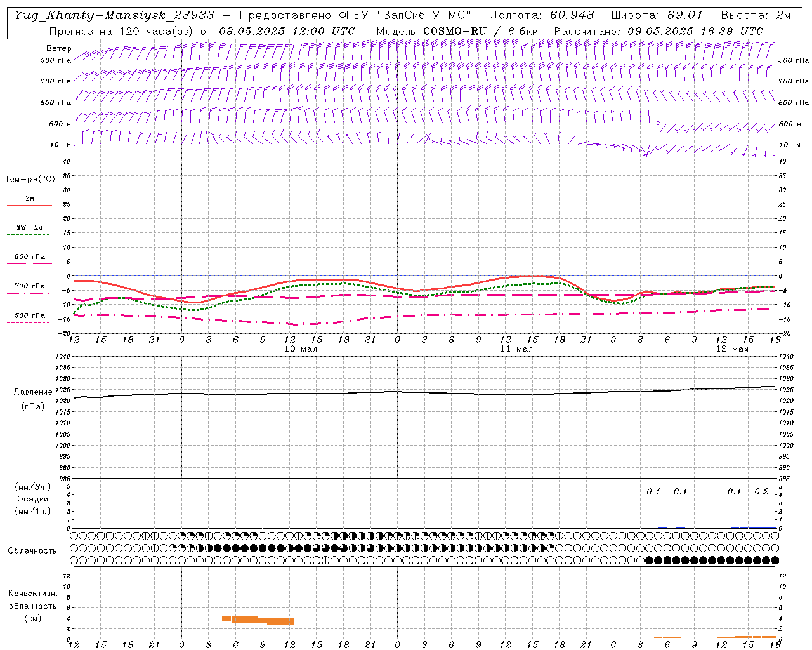Click the Давление panel label
Screen dimensions: 812x650
pos(33,392)
